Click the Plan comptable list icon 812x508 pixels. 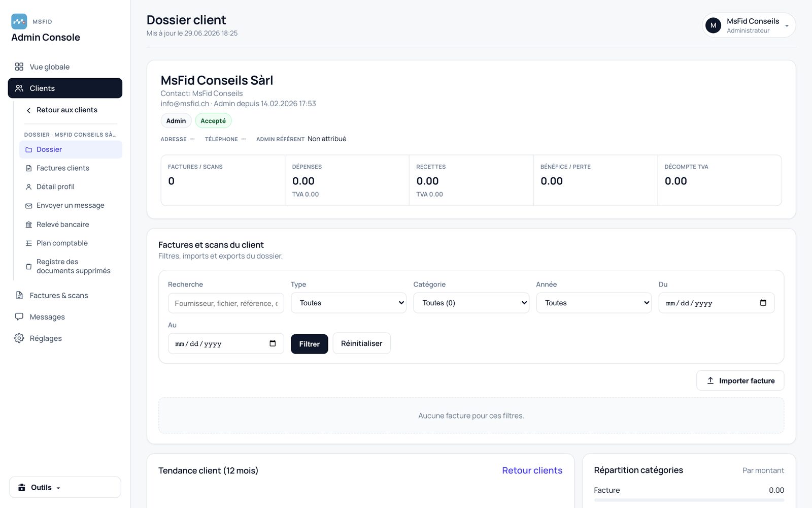pyautogui.click(x=29, y=243)
